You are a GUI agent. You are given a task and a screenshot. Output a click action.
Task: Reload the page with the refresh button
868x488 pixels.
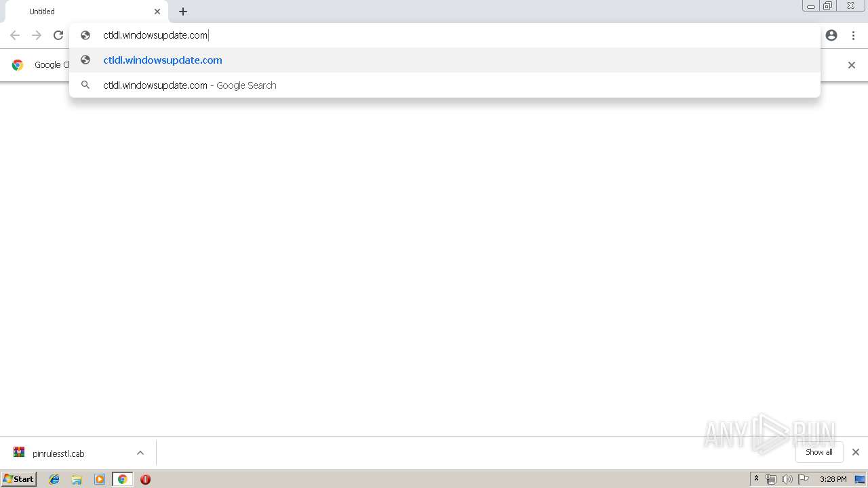pyautogui.click(x=58, y=35)
